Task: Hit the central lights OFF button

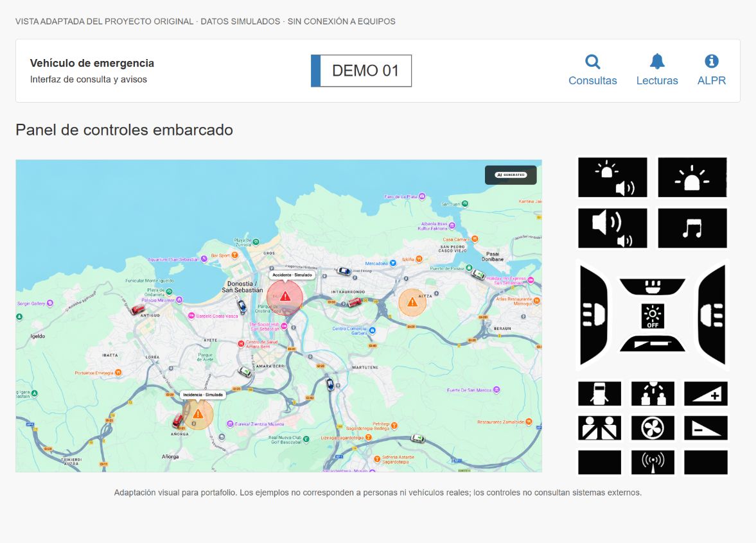Action: (653, 316)
